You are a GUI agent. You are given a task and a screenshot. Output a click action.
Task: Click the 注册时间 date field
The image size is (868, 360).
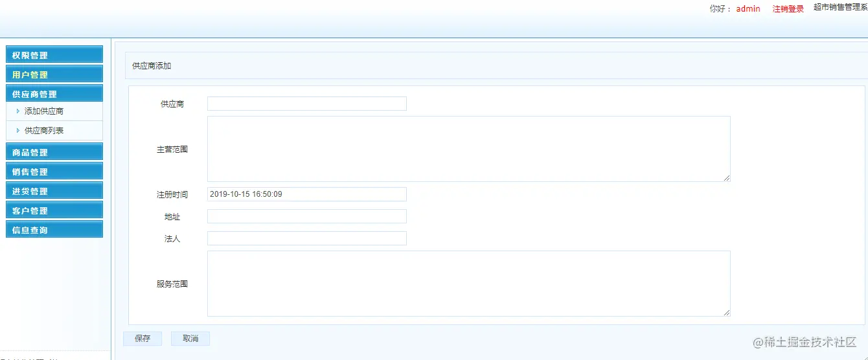pos(307,194)
